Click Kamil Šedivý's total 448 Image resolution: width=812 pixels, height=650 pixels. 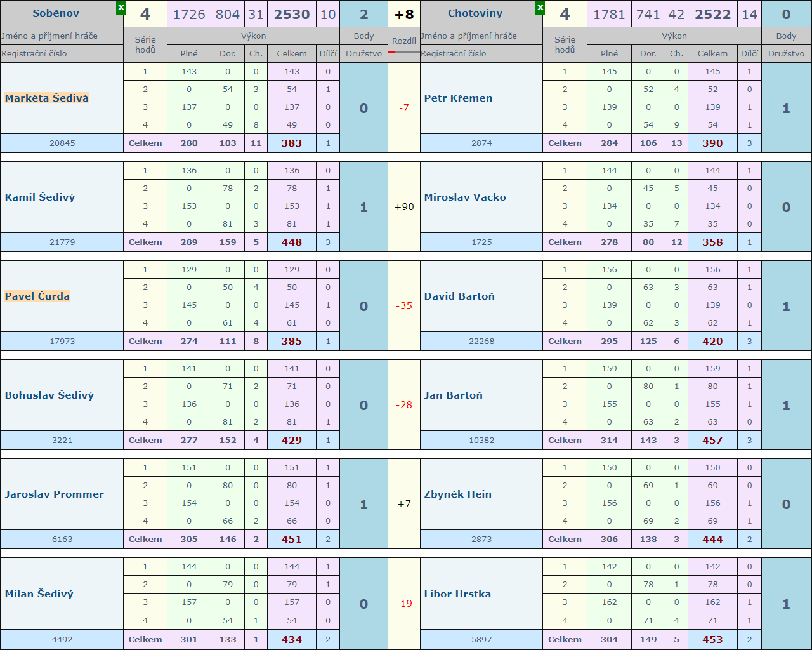[x=292, y=242]
